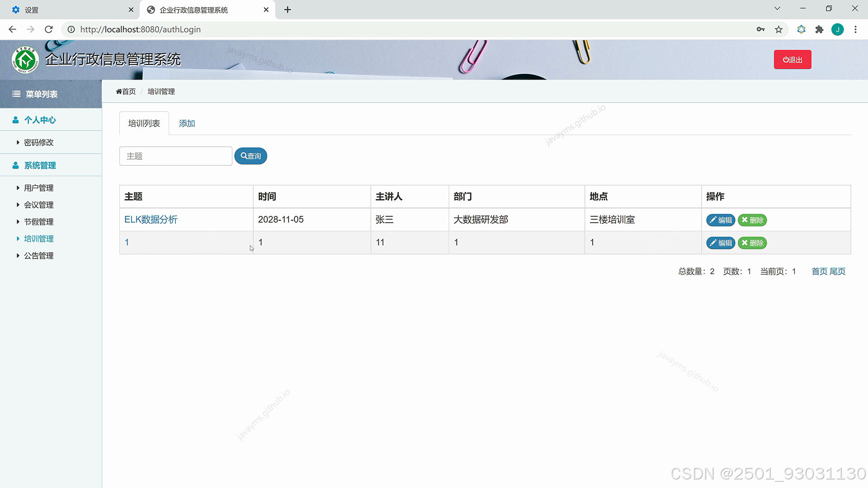The image size is (868, 488).
Task: Open 密码修改 menu item
Action: point(38,142)
